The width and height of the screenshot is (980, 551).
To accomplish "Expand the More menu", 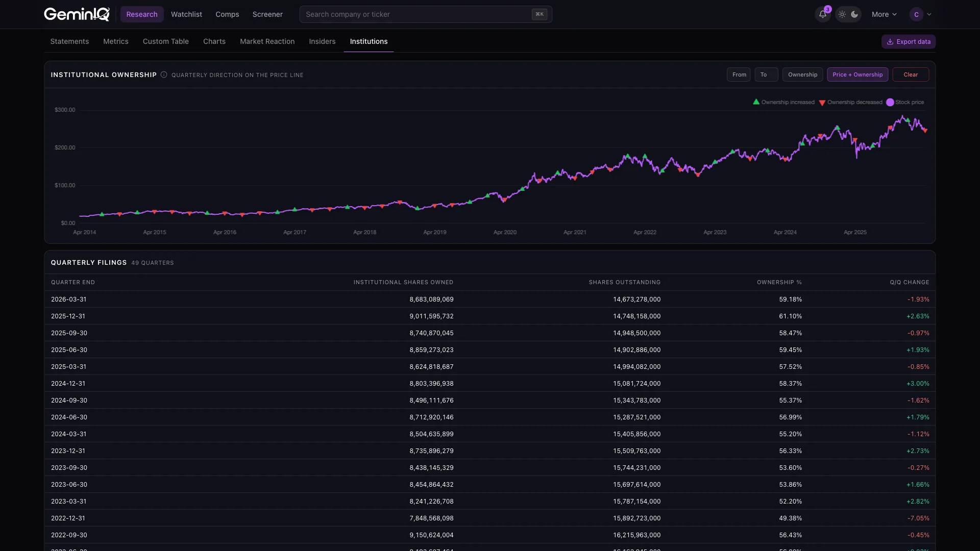I will 884,14.
